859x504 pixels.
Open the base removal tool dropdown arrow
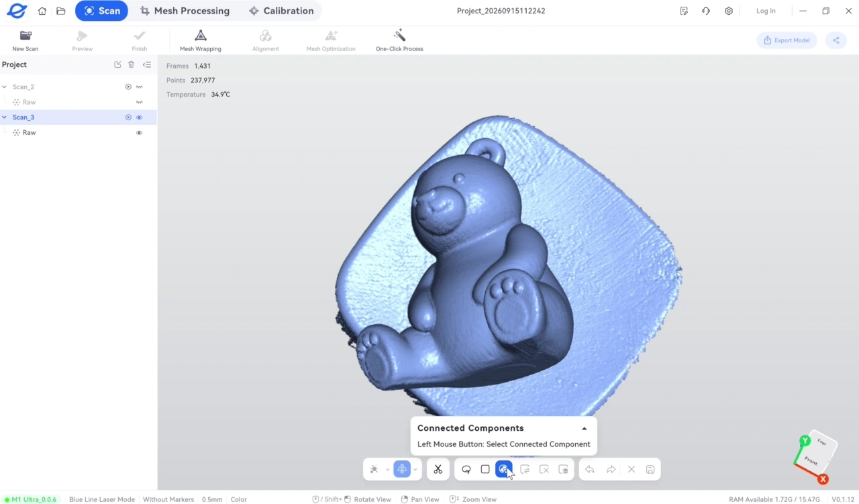point(415,469)
